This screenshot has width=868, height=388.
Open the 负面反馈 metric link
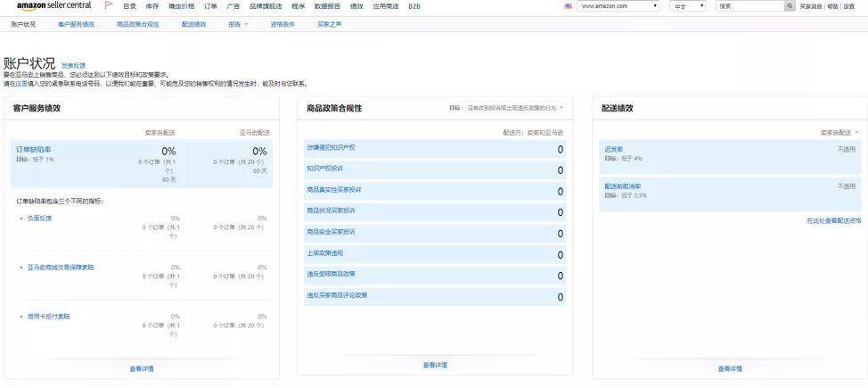click(39, 218)
